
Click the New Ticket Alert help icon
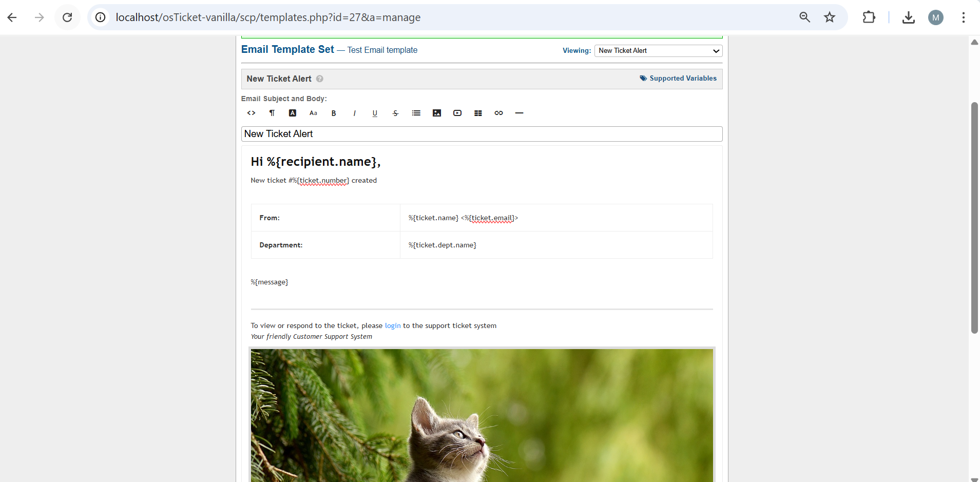320,79
